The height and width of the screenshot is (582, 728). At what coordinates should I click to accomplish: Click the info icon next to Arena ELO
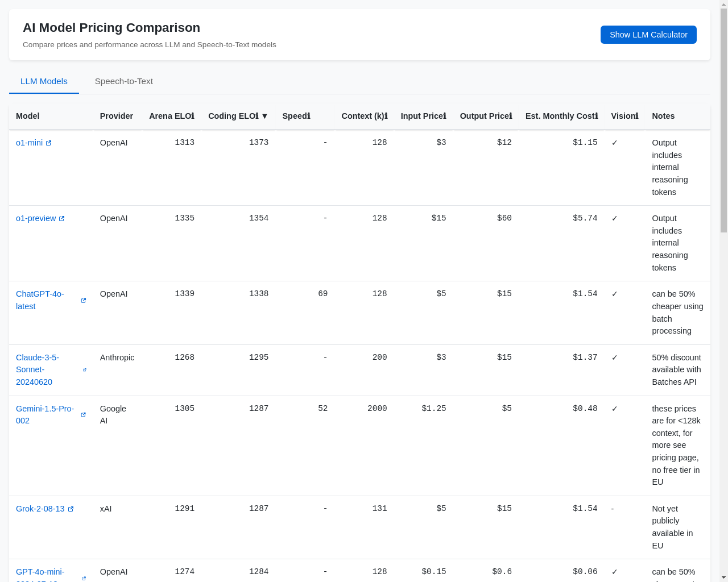point(192,116)
